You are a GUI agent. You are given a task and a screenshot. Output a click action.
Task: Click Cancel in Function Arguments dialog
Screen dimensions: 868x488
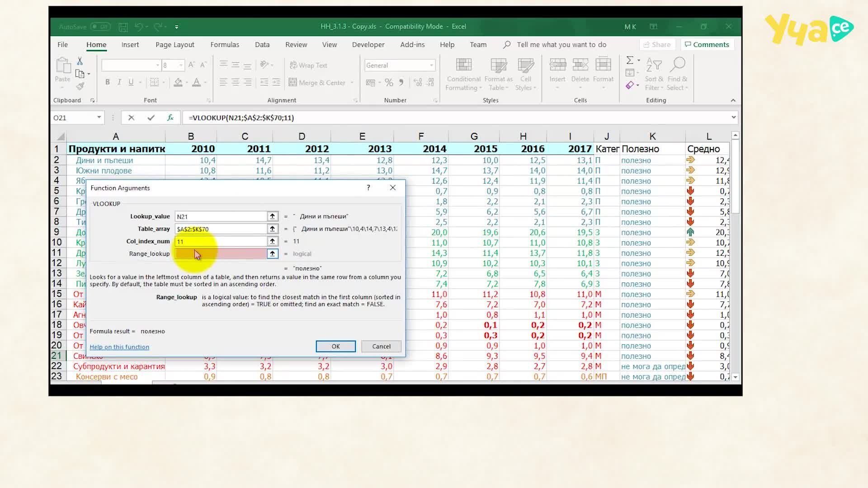(381, 346)
